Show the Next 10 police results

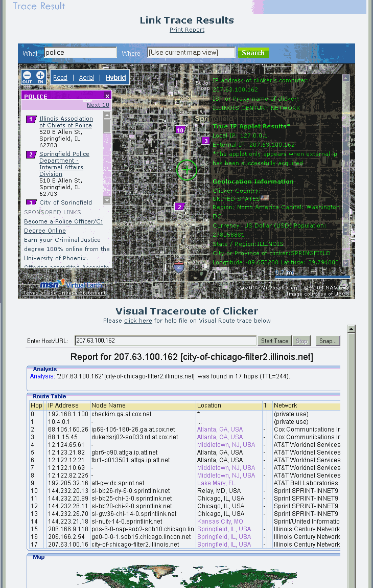98,105
